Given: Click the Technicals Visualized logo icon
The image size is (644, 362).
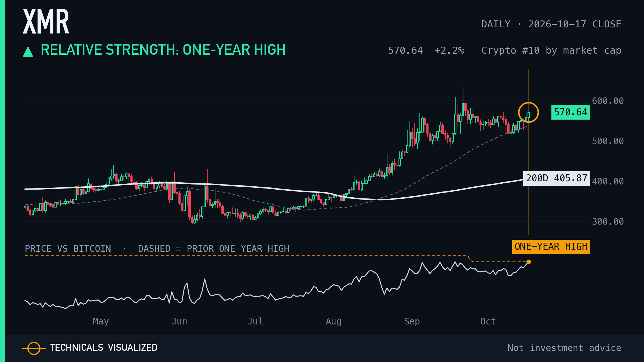Looking at the screenshot, I should pos(34,348).
